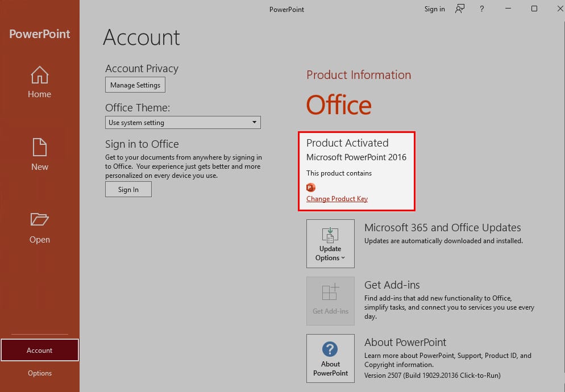Click the 'Updates are automatically downloaded' text
This screenshot has width=565, height=392.
coord(443,241)
